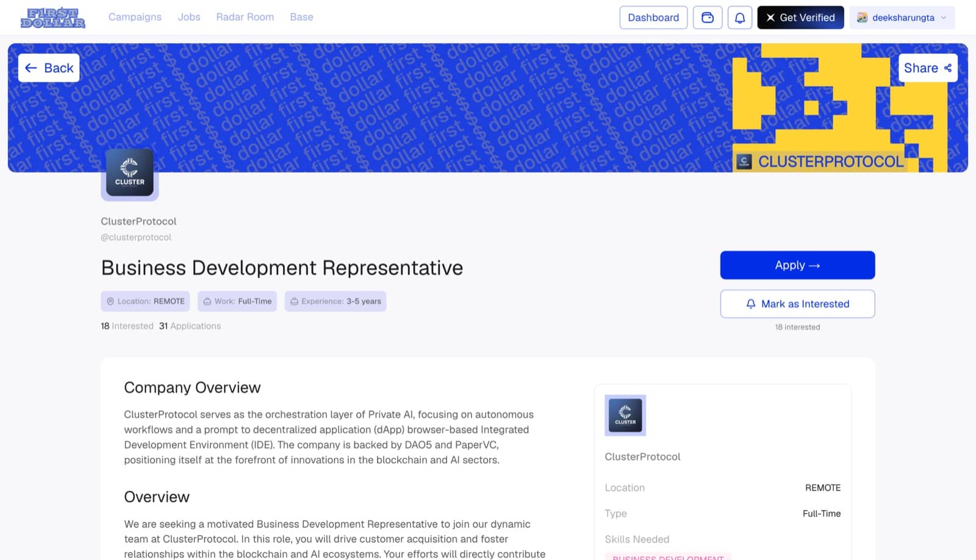Image resolution: width=976 pixels, height=560 pixels.
Task: Click the Location: REMOTE tag
Action: pos(145,301)
